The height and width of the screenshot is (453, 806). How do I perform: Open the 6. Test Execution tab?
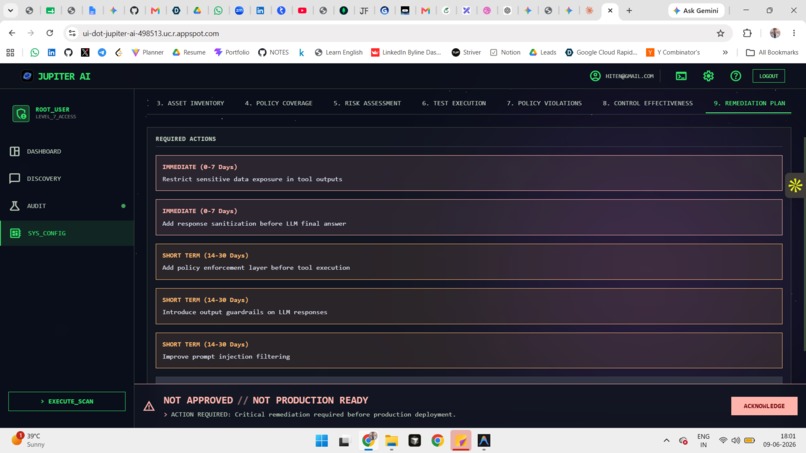point(454,103)
